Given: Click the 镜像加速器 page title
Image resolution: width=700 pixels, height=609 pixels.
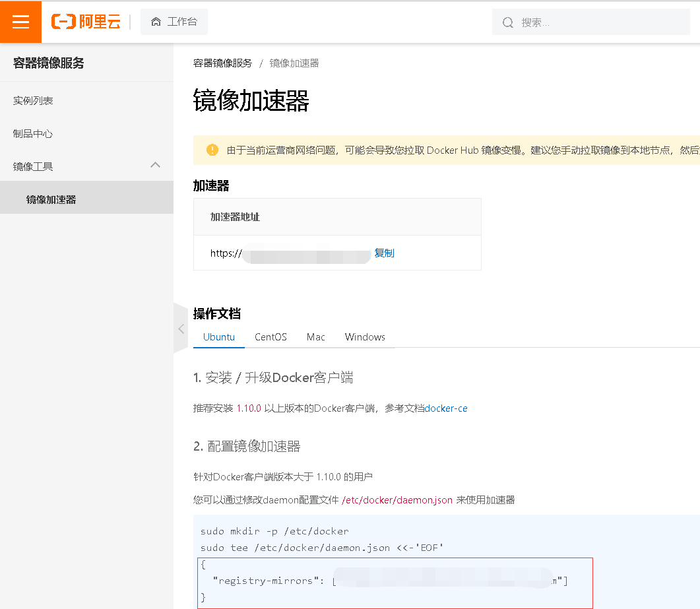Looking at the screenshot, I should [251, 100].
